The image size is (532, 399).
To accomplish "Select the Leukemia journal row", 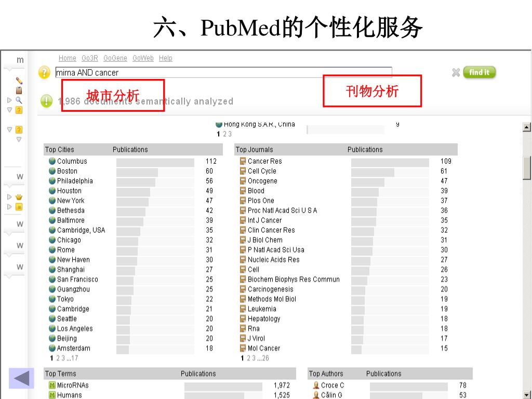I will point(346,309).
